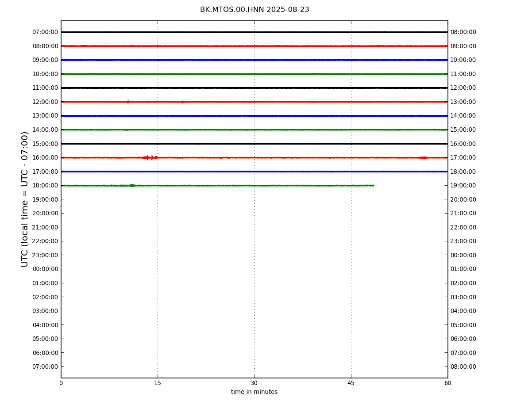The width and height of the screenshot is (509, 420).
Task: Click the plot title BK.MTOS.00.HNN 2025-08-23
Action: (254, 10)
